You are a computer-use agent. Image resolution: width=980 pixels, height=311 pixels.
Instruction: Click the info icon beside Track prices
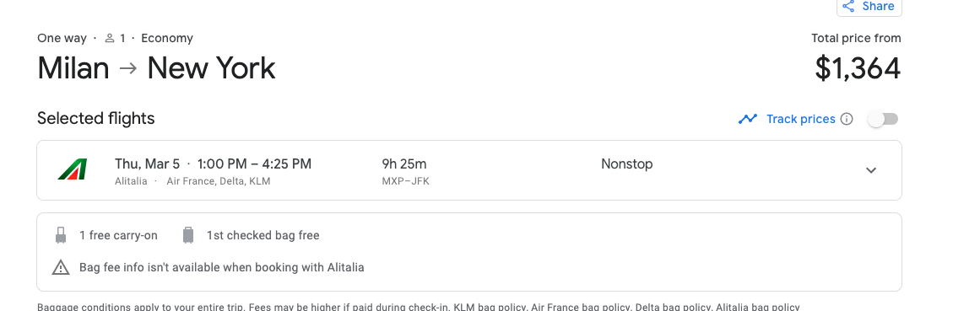(847, 119)
